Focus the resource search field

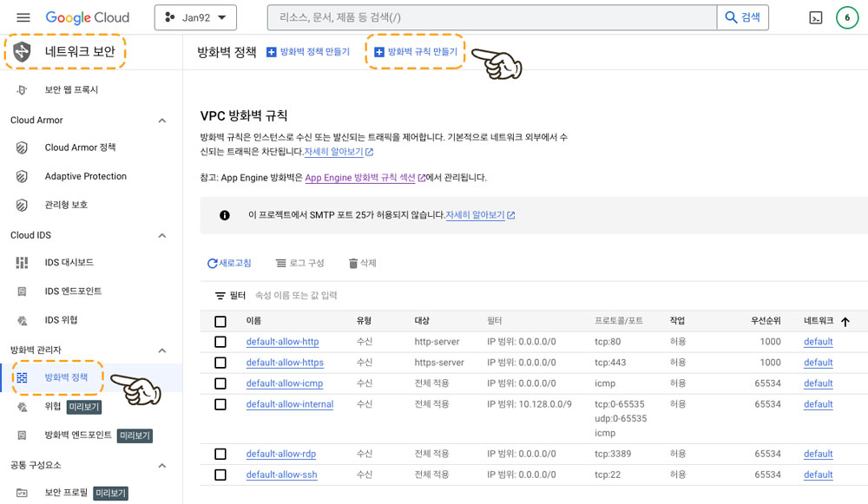(x=492, y=17)
